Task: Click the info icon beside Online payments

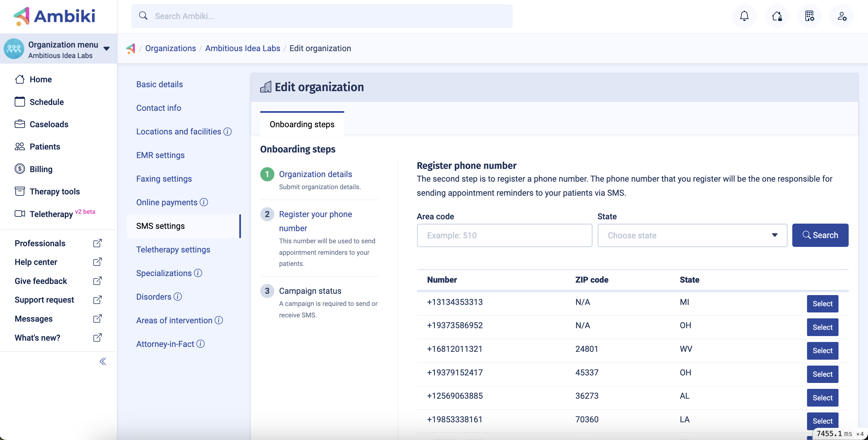Action: point(204,202)
